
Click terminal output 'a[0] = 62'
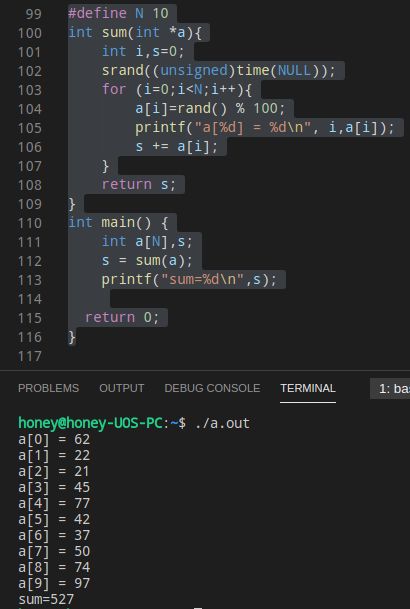click(54, 439)
